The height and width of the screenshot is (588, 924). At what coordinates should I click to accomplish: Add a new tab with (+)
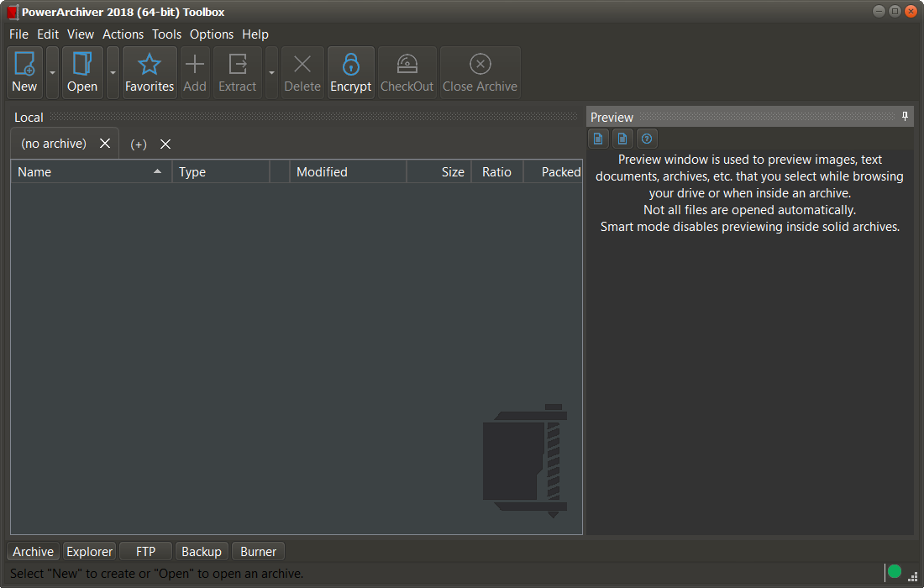tap(139, 144)
